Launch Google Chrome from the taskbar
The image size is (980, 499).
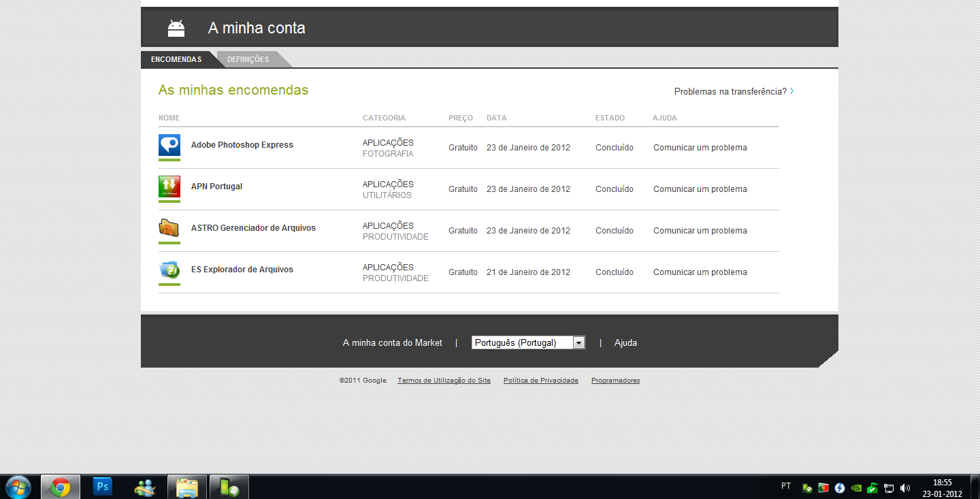(61, 487)
